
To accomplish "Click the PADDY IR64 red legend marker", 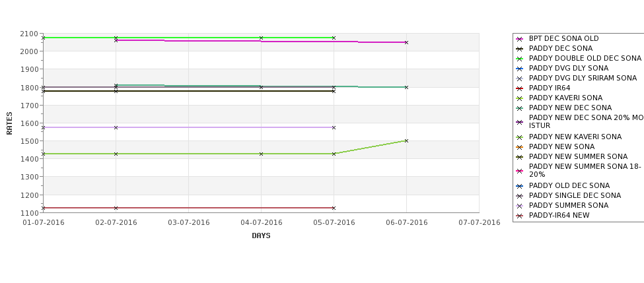I will 520,88.
